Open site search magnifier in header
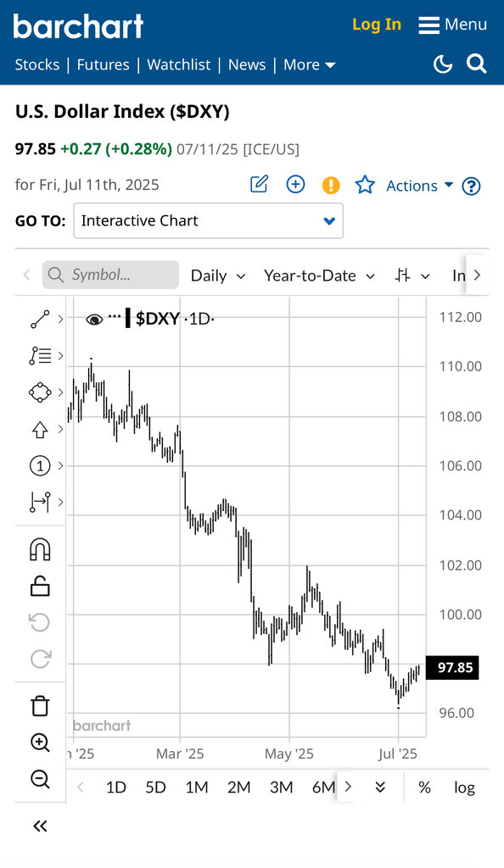Image resolution: width=504 pixels, height=868 pixels. tap(476, 64)
